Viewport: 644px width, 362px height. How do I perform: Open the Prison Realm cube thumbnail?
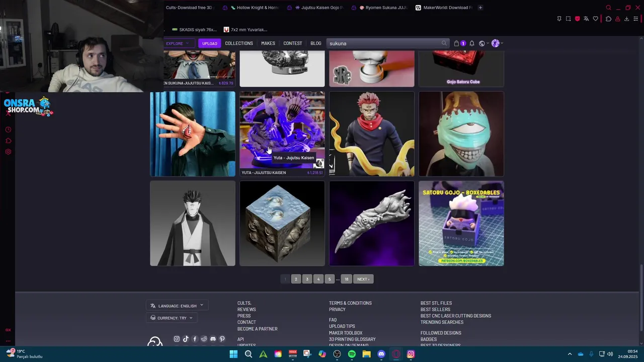tap(282, 223)
